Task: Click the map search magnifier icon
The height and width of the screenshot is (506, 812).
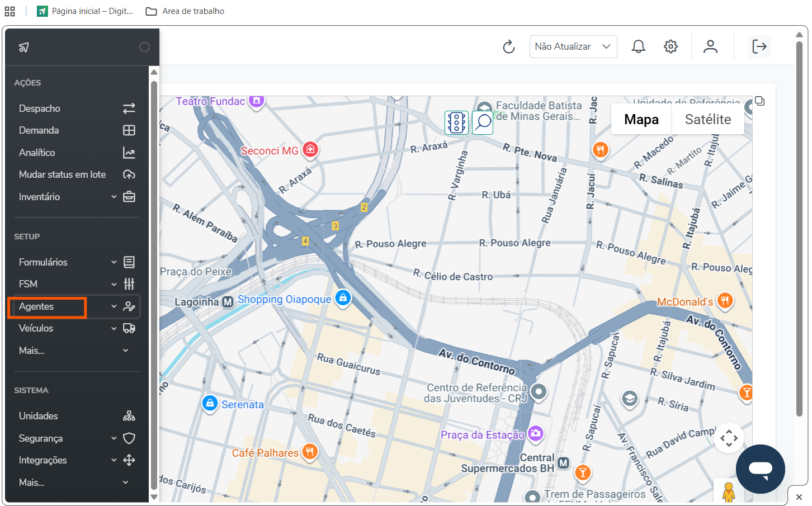Action: [x=483, y=122]
